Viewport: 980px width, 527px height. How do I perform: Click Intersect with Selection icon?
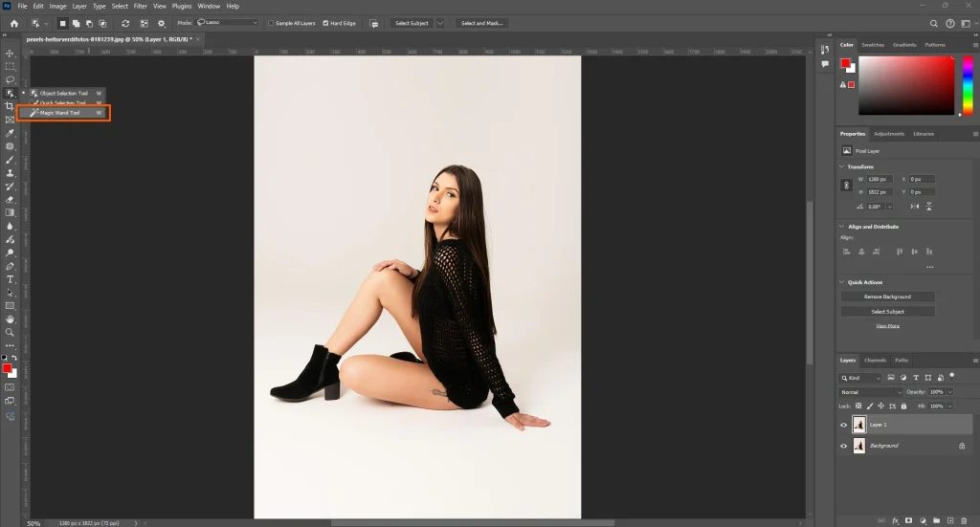[x=103, y=23]
